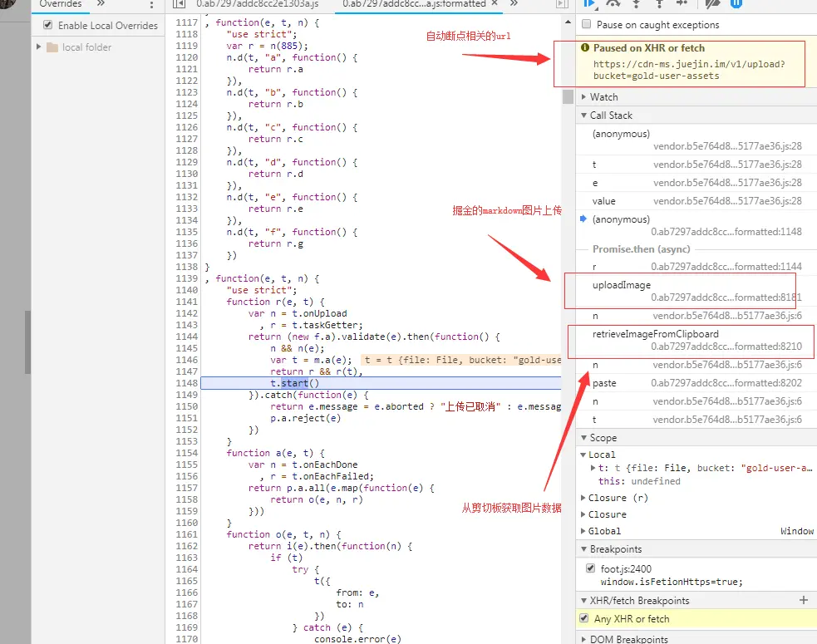Click the paused info icon in the XHR banner

[x=585, y=47]
